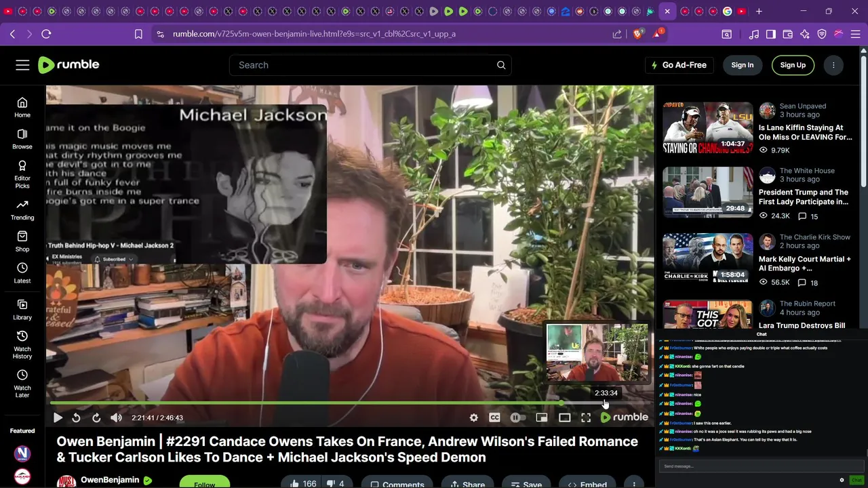Skip forward with the forward arrow

pyautogui.click(x=96, y=418)
